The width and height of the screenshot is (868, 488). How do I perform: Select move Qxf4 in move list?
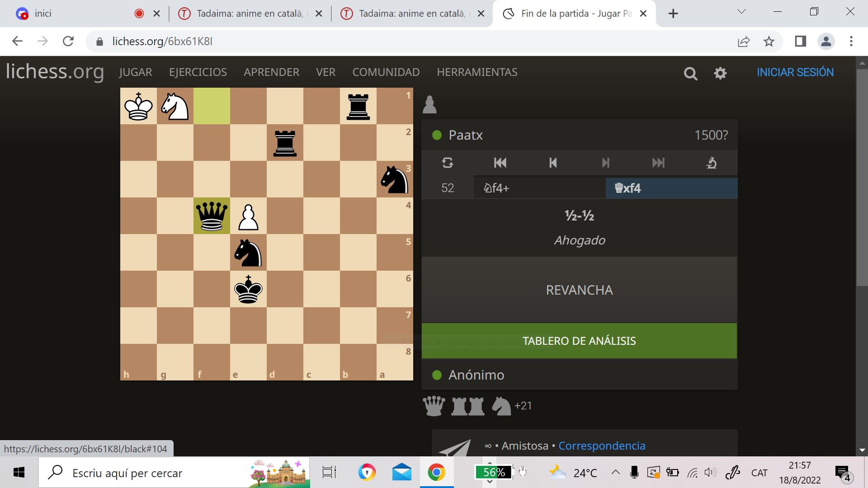click(x=671, y=188)
